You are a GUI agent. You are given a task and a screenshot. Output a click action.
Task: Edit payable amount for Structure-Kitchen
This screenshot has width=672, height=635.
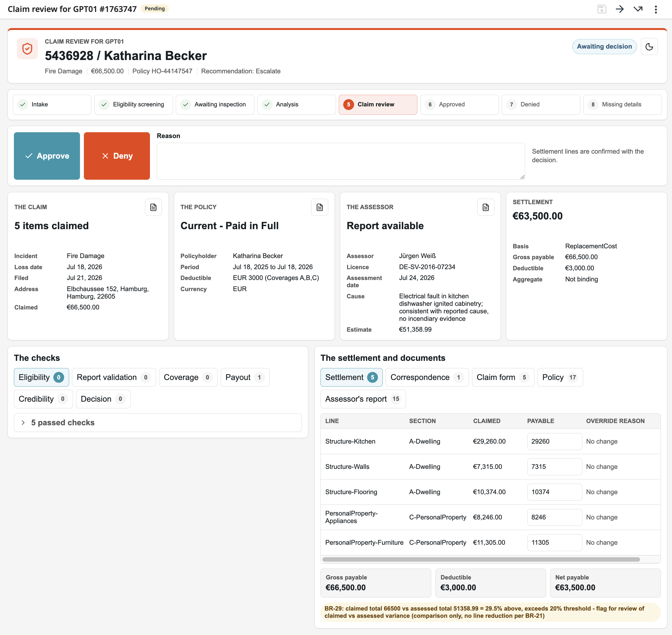(554, 441)
